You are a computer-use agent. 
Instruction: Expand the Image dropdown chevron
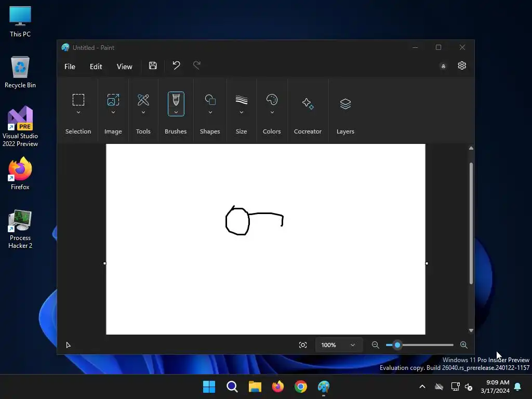pos(113,112)
